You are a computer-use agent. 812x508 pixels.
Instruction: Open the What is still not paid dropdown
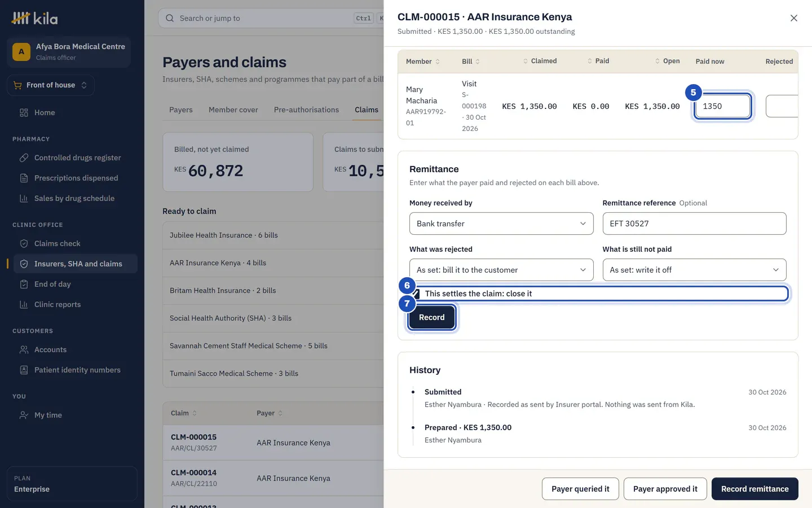point(694,270)
